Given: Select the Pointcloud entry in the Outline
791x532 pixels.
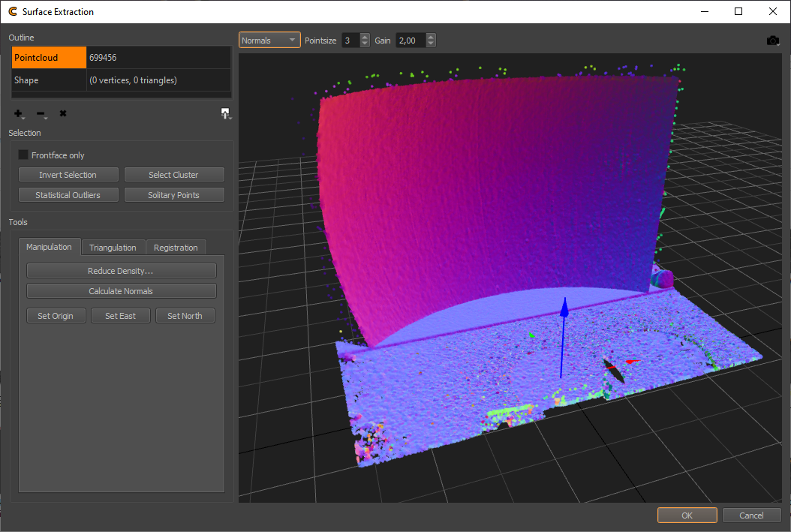Looking at the screenshot, I should 49,56.
